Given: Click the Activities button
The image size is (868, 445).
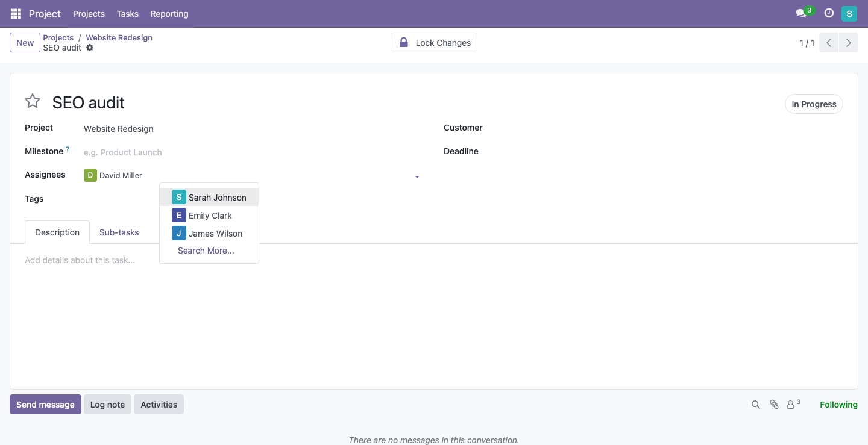Looking at the screenshot, I should pyautogui.click(x=159, y=405).
